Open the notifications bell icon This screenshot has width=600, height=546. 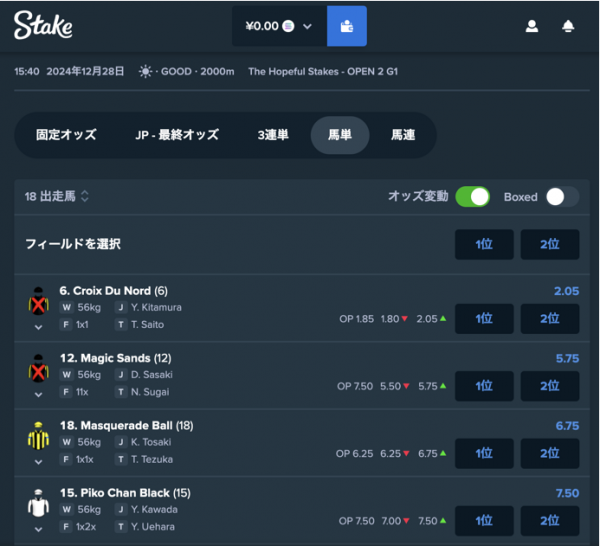568,26
